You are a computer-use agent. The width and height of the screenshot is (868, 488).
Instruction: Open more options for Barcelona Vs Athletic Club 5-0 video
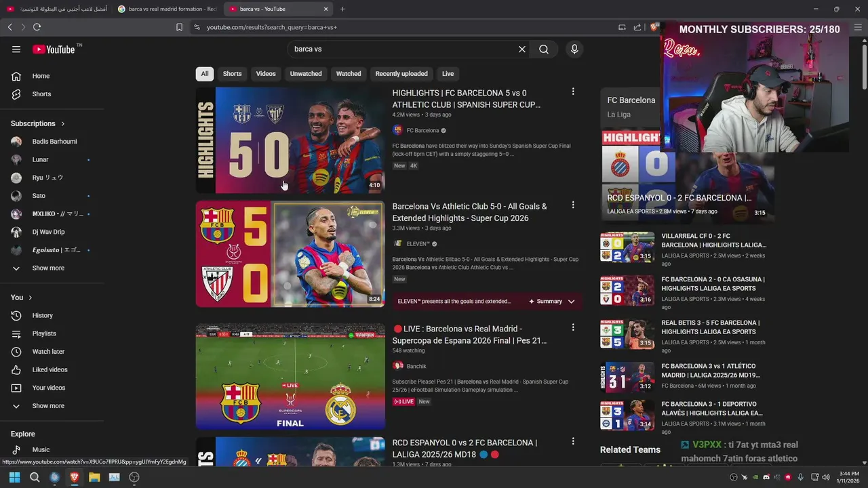573,205
